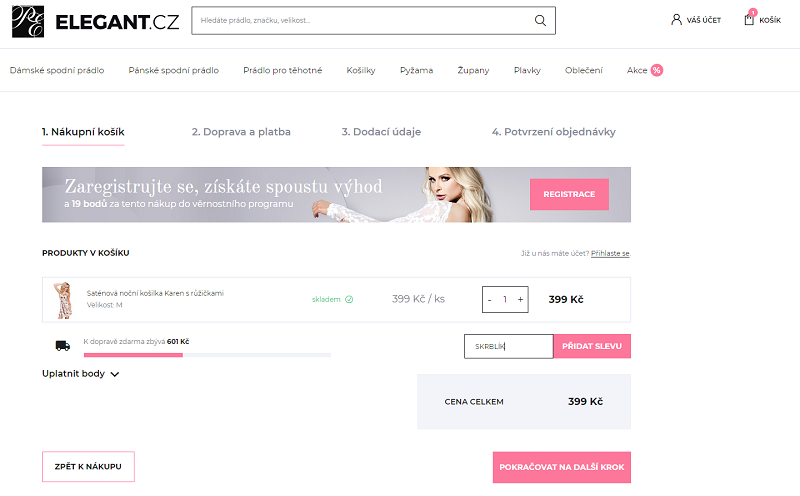Screen dimensions: 800x496
Task: Click the green skladem checkmark icon
Action: pos(349,300)
